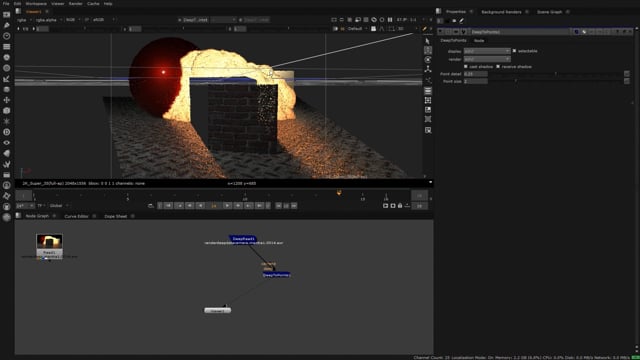Click the point size animation button

tap(627, 81)
